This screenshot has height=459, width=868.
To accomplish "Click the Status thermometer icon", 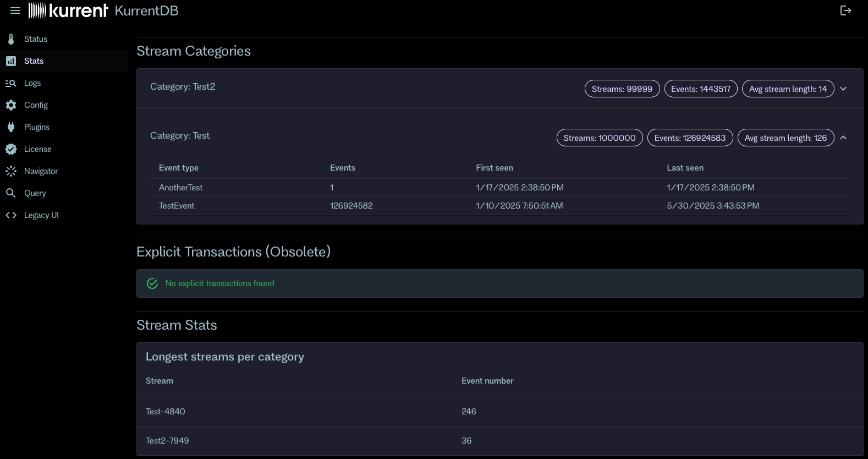I will tap(11, 39).
